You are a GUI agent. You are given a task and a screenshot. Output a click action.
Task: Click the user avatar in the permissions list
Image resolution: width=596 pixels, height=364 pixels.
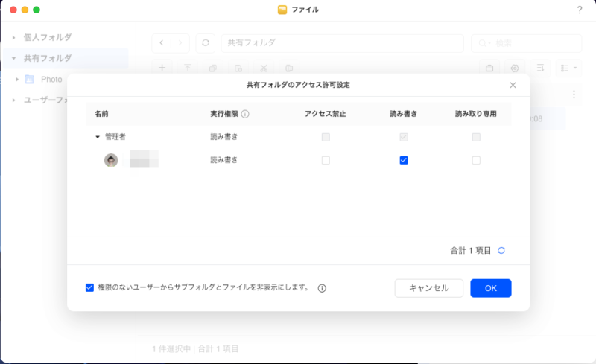tap(111, 160)
